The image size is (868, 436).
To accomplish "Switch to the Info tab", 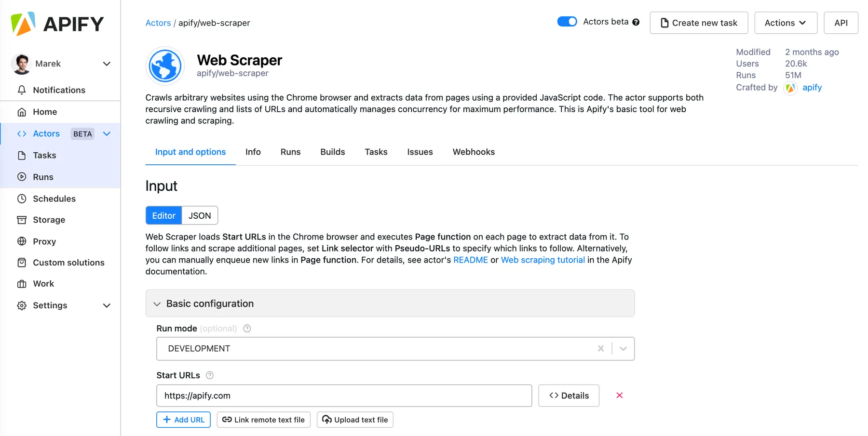I will point(253,152).
